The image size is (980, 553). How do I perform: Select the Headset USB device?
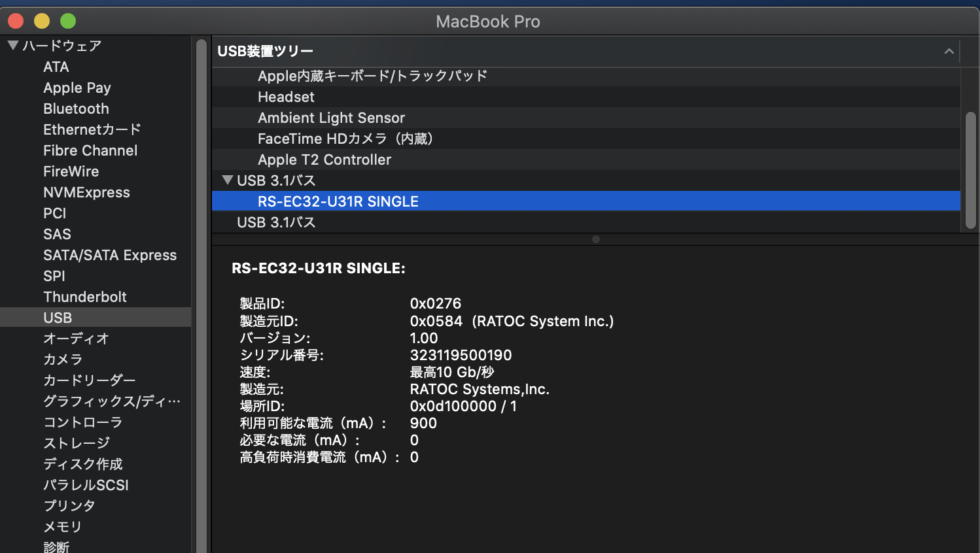286,97
